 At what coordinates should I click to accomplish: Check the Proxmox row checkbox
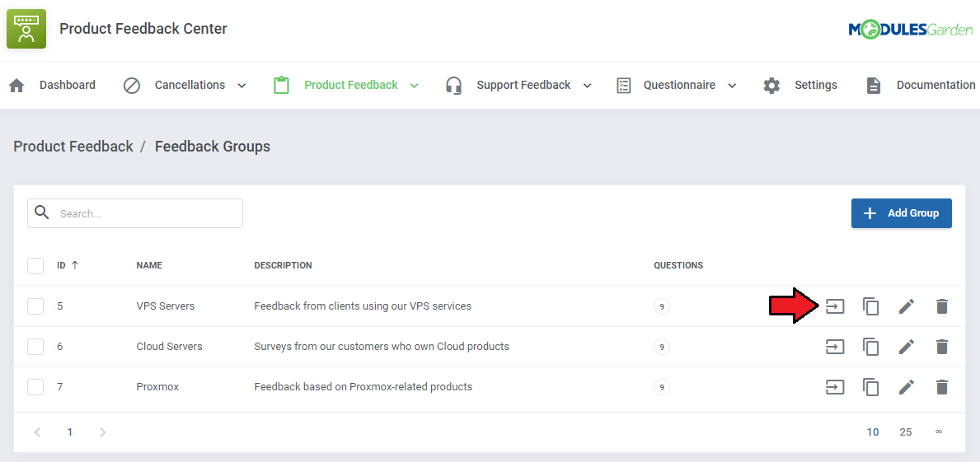(35, 387)
